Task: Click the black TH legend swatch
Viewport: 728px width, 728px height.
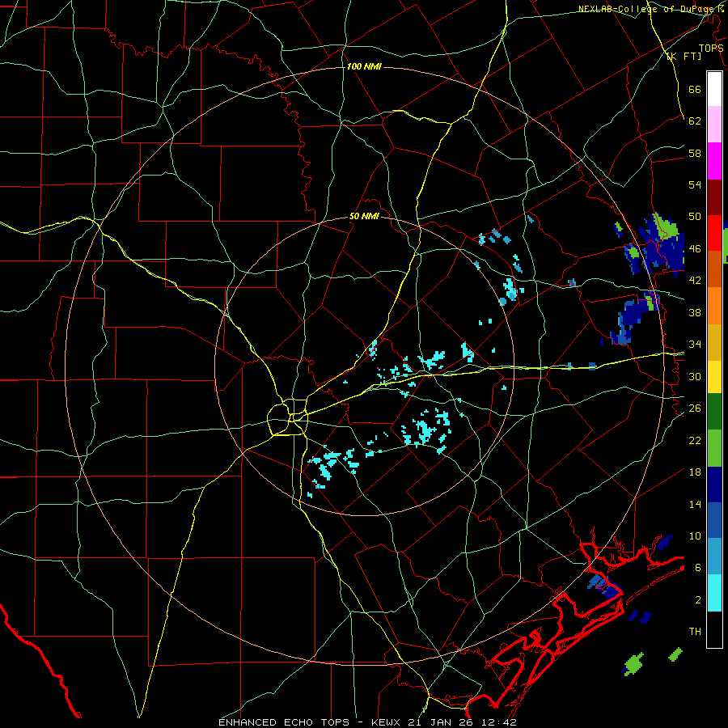Action: (x=714, y=629)
